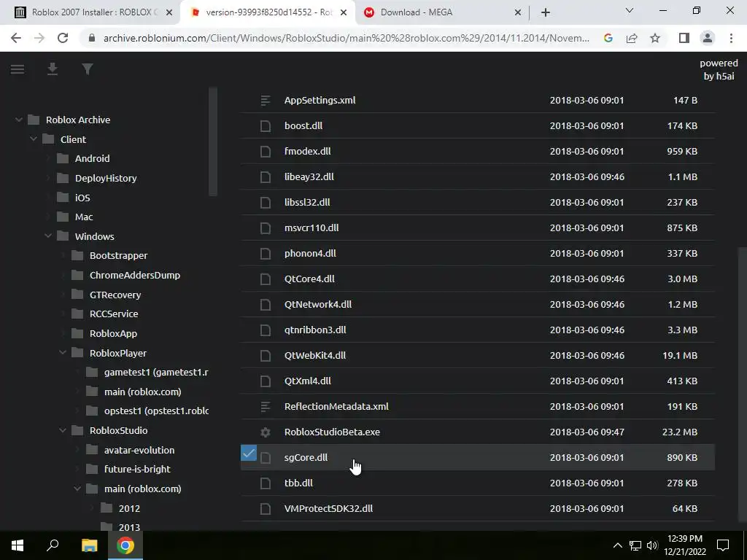Open a new browser tab
This screenshot has height=560, width=747.
click(x=546, y=12)
